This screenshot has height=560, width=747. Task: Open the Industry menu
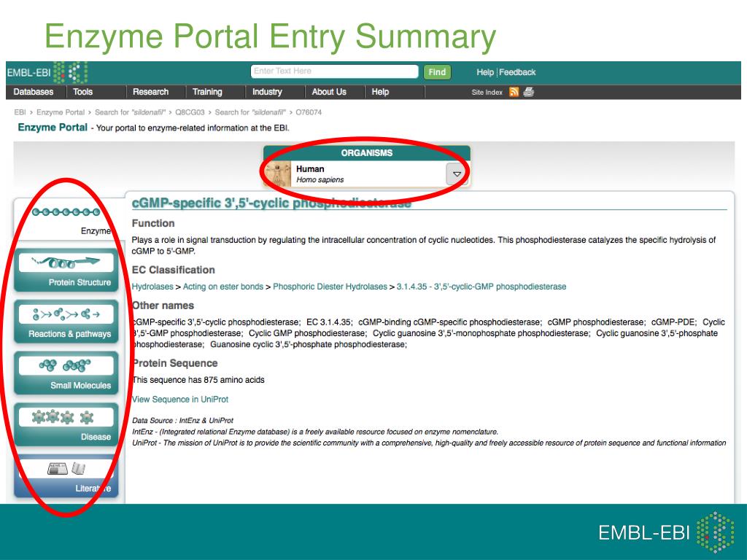click(x=267, y=92)
